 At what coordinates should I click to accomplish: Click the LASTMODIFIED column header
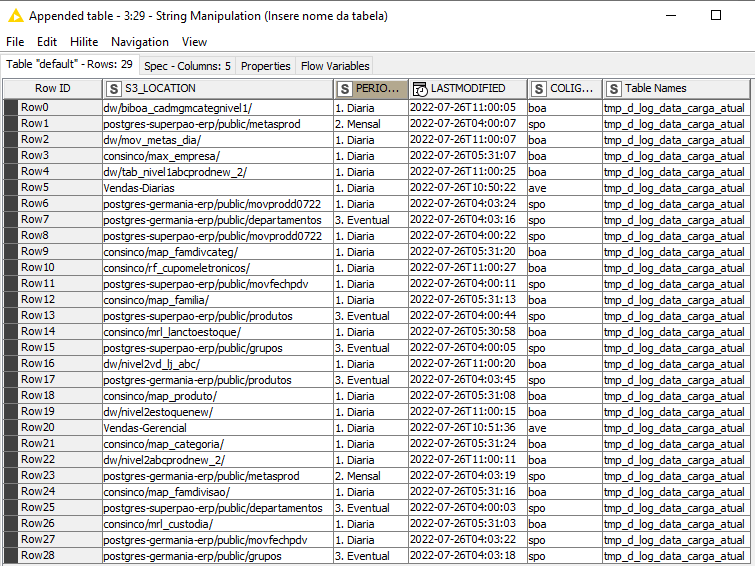[468, 89]
